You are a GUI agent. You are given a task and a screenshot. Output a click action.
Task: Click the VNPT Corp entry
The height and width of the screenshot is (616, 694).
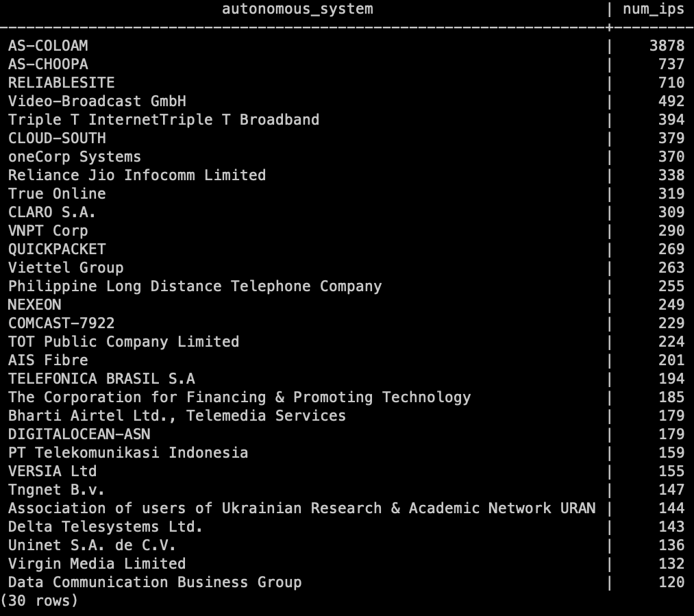pos(48,231)
